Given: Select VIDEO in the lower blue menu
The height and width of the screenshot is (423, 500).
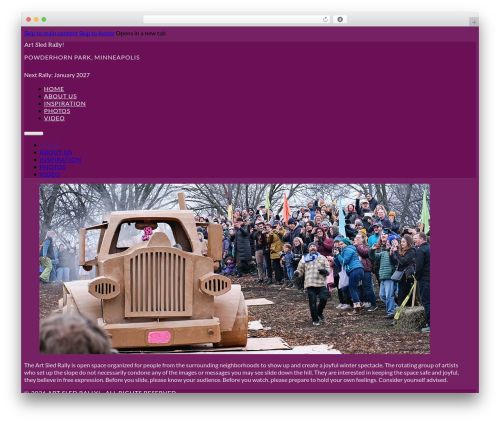Looking at the screenshot, I should 50,174.
